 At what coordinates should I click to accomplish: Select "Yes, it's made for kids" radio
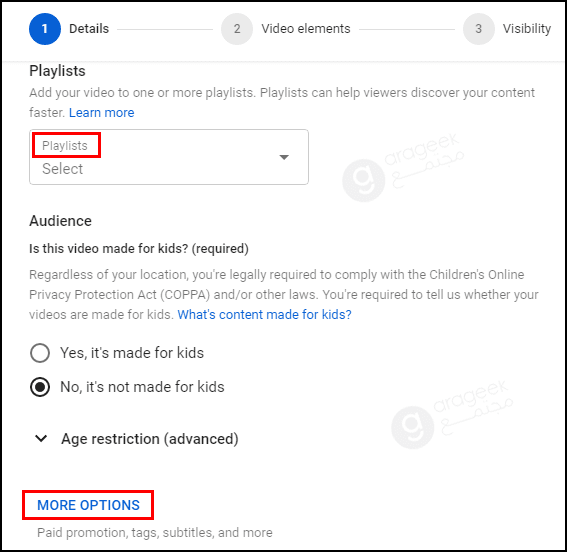[40, 353]
